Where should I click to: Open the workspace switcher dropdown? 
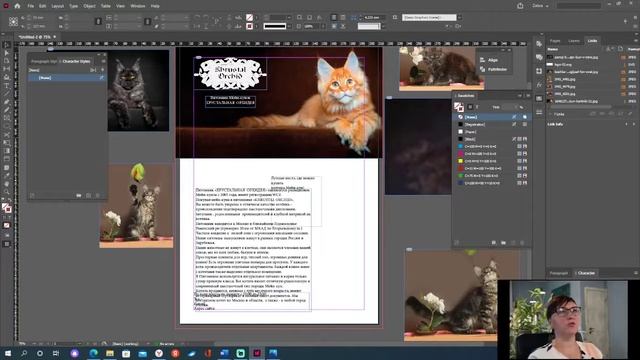tap(540, 6)
